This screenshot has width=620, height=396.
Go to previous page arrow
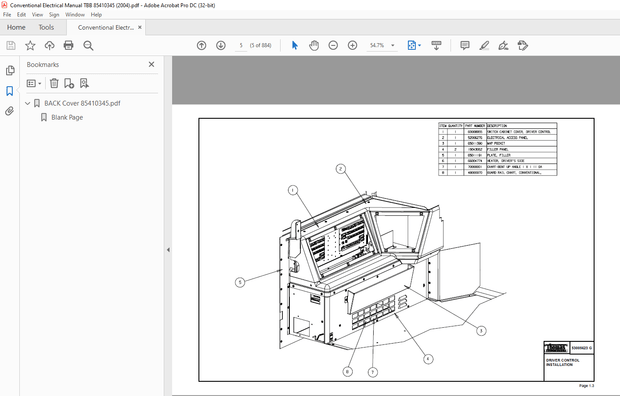[202, 45]
